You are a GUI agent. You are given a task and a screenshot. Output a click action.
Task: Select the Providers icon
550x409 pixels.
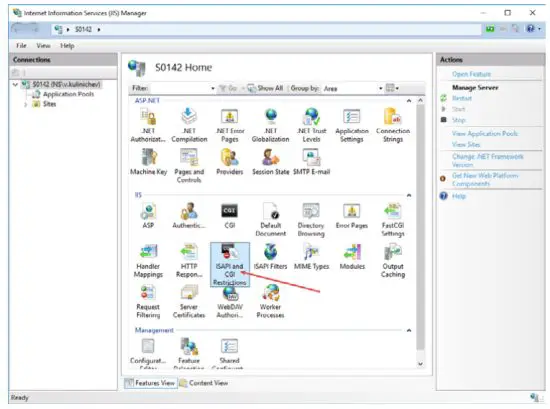[230, 162]
